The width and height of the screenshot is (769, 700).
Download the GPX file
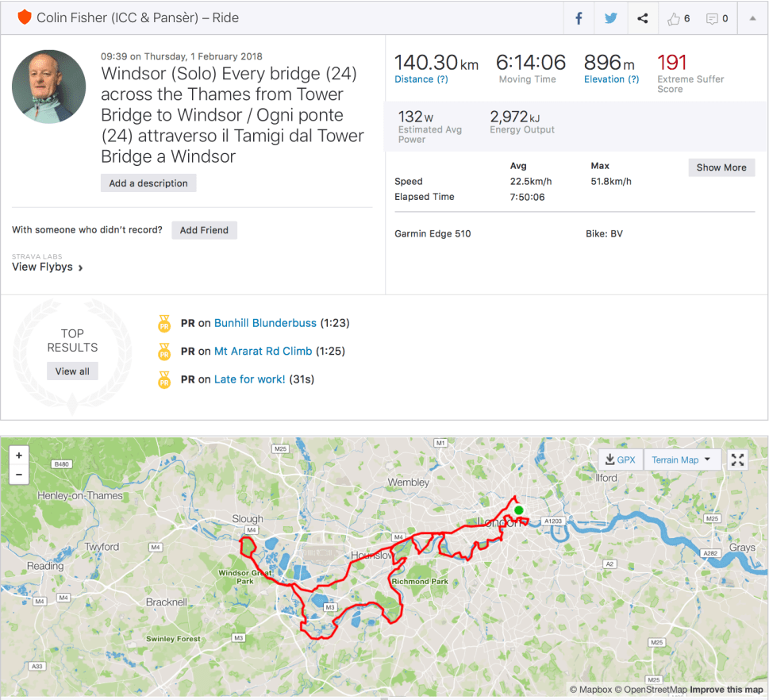620,460
